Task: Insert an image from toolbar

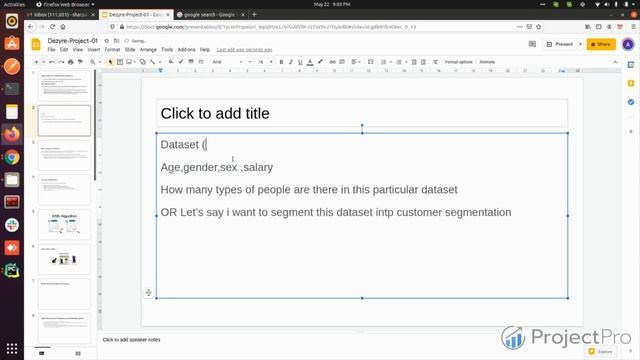Action: (129, 62)
